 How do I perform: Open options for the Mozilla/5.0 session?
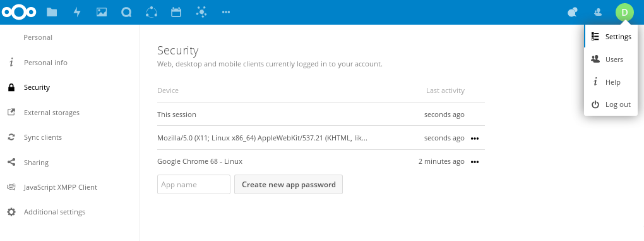(475, 139)
